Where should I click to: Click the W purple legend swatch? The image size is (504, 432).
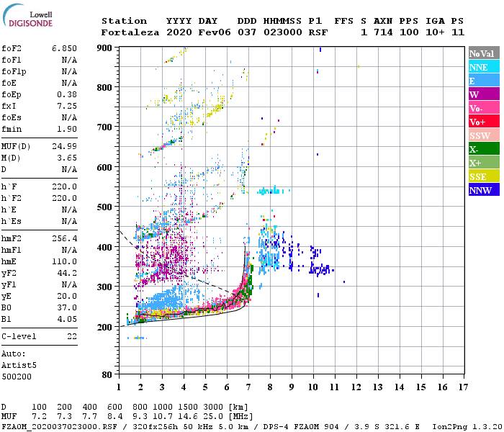(484, 94)
